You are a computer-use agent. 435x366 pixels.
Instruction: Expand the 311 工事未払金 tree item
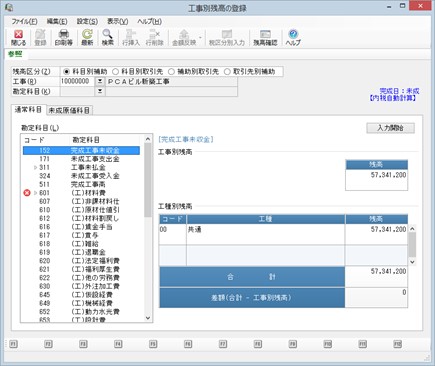(x=35, y=167)
